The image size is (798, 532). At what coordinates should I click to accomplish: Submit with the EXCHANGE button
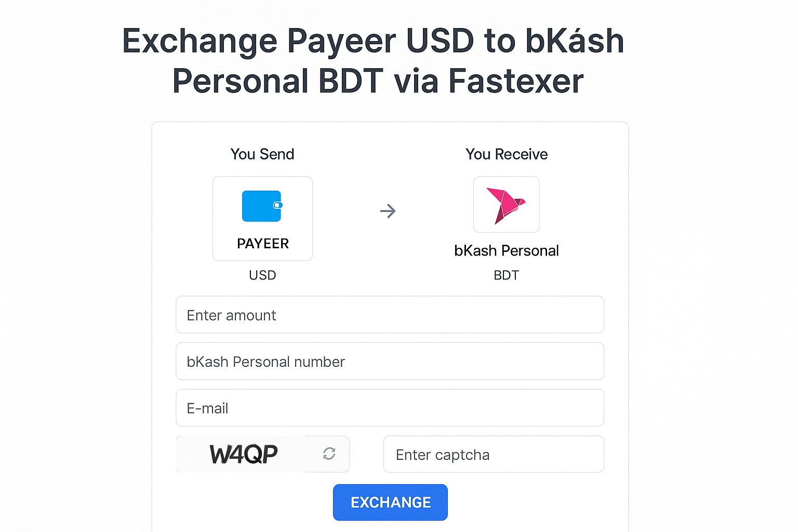[390, 502]
